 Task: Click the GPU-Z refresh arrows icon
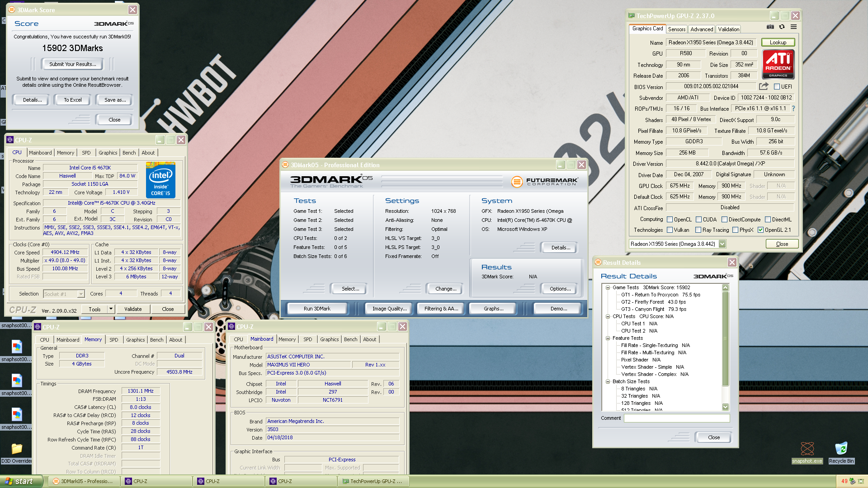(782, 27)
